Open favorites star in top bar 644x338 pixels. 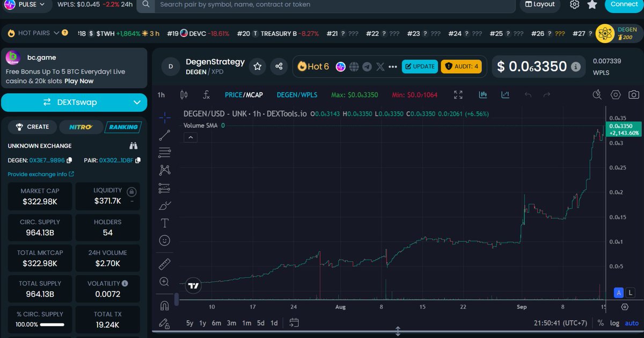[592, 4]
